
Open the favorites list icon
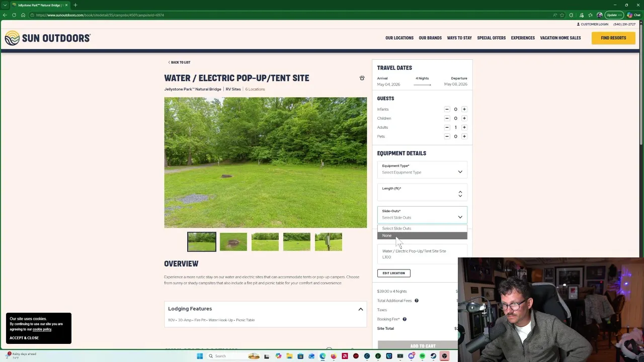590,15
